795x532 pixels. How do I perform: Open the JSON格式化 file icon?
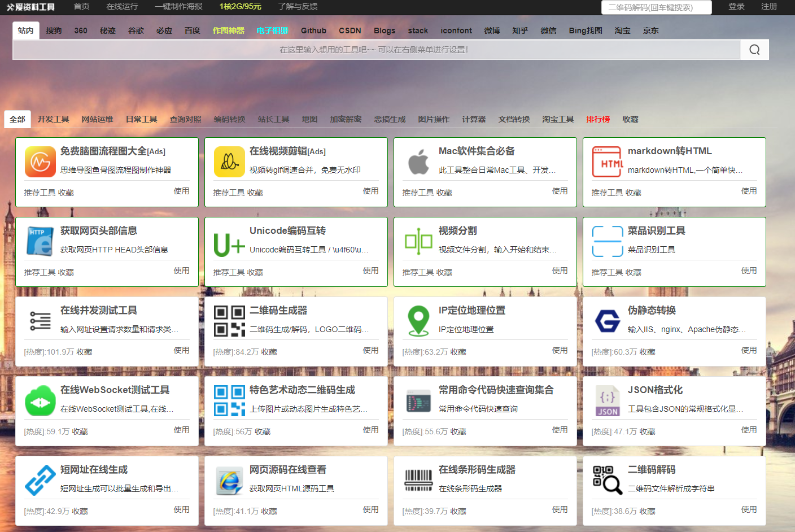point(608,400)
